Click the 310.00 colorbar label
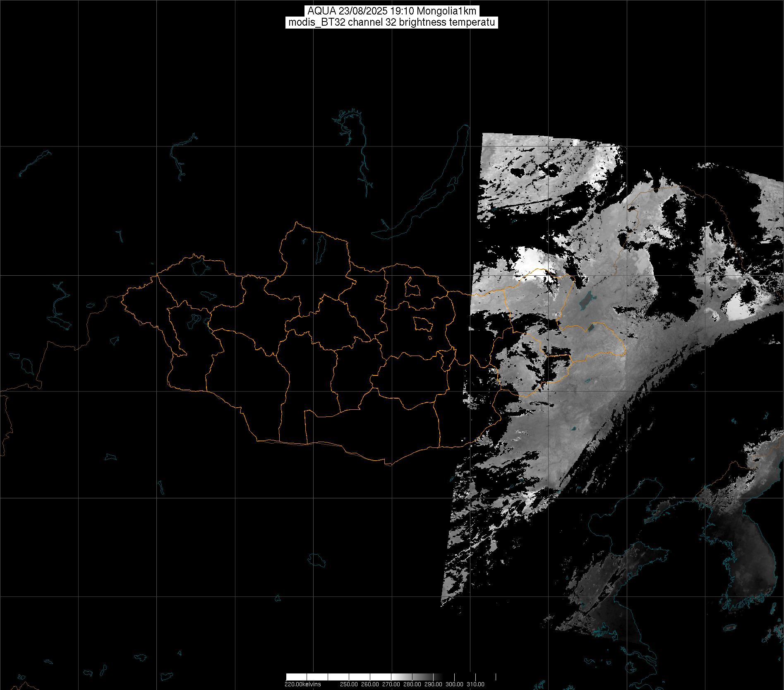This screenshot has width=784, height=690. click(475, 684)
